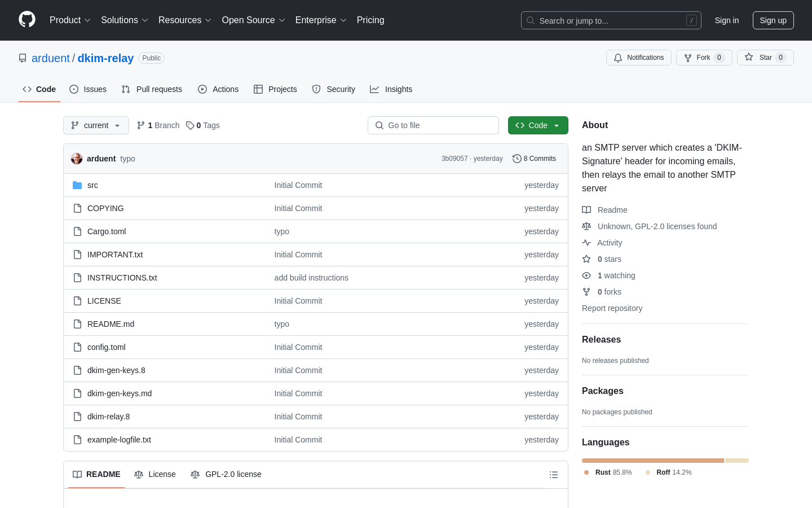
Task: Click the Roff segment of languages bar
Action: click(x=737, y=461)
